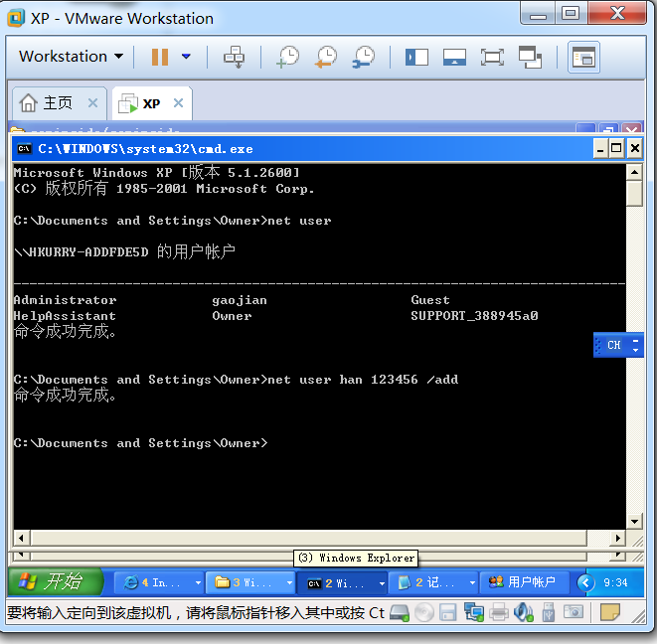Click the network adapter status icon

(473, 612)
